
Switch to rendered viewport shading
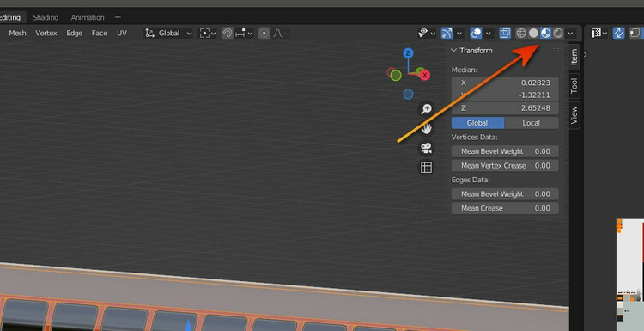558,34
